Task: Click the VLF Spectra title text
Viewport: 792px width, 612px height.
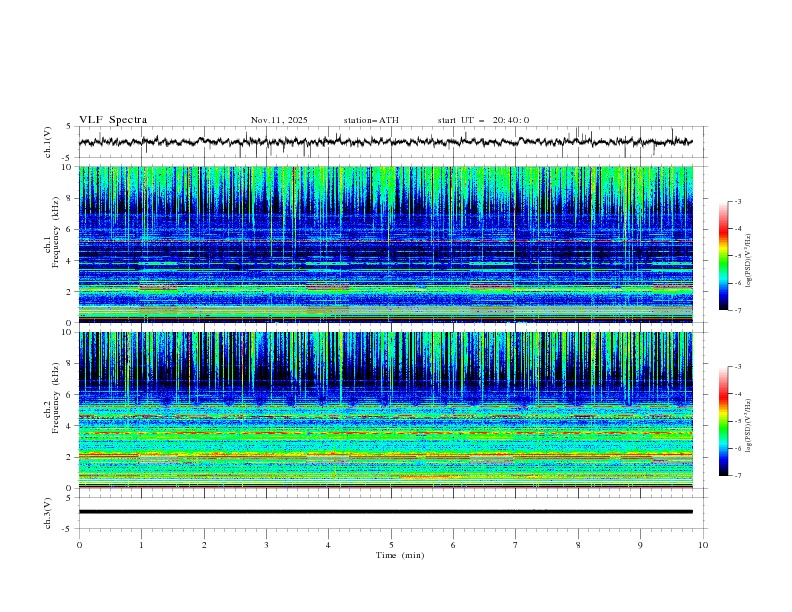Action: coord(113,120)
